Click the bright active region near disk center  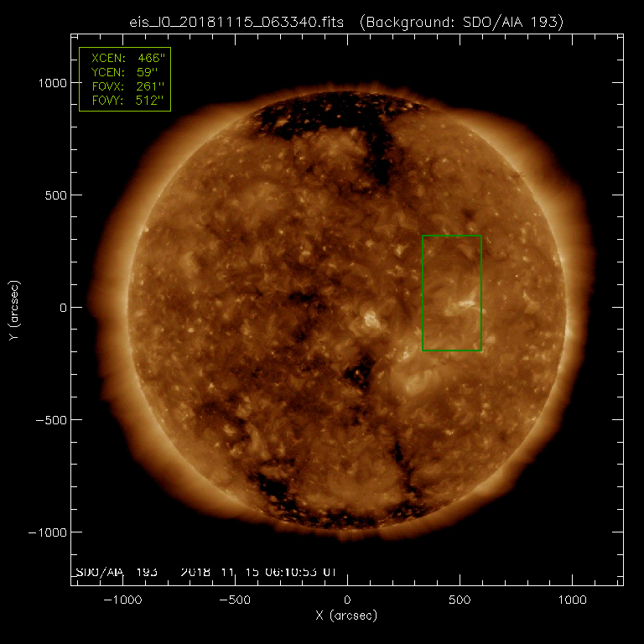pos(370,319)
